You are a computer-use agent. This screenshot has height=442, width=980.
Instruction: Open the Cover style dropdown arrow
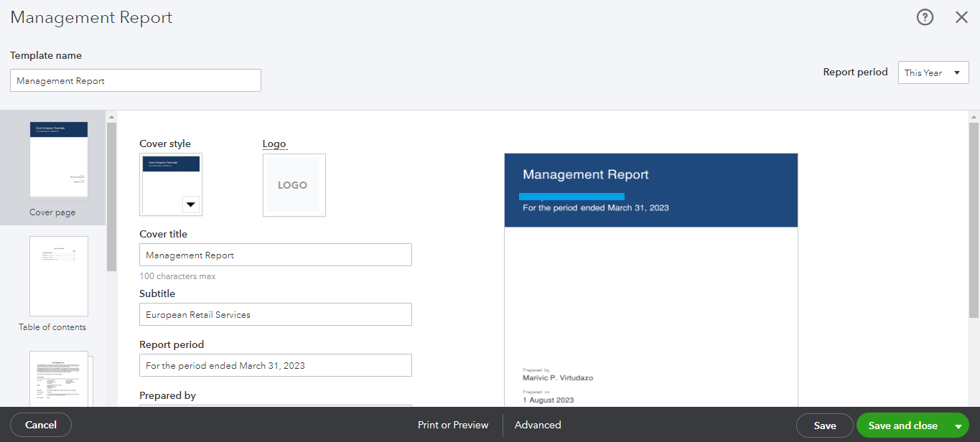(190, 204)
